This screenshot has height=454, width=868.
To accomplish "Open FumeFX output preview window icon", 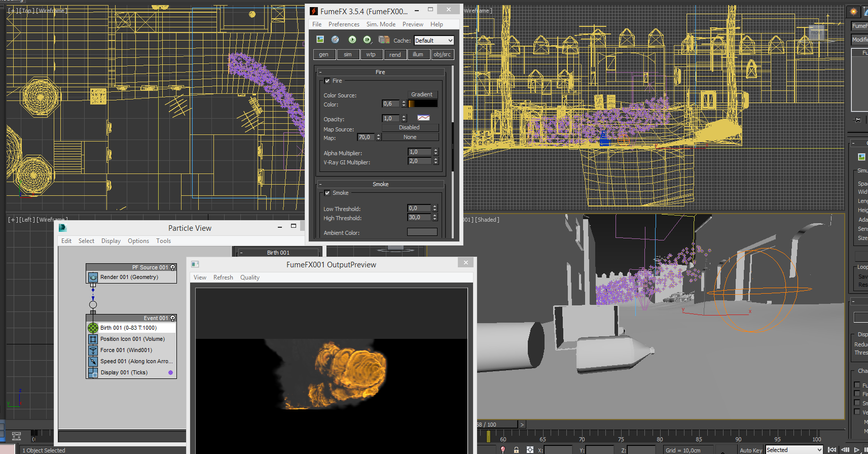I will click(320, 40).
